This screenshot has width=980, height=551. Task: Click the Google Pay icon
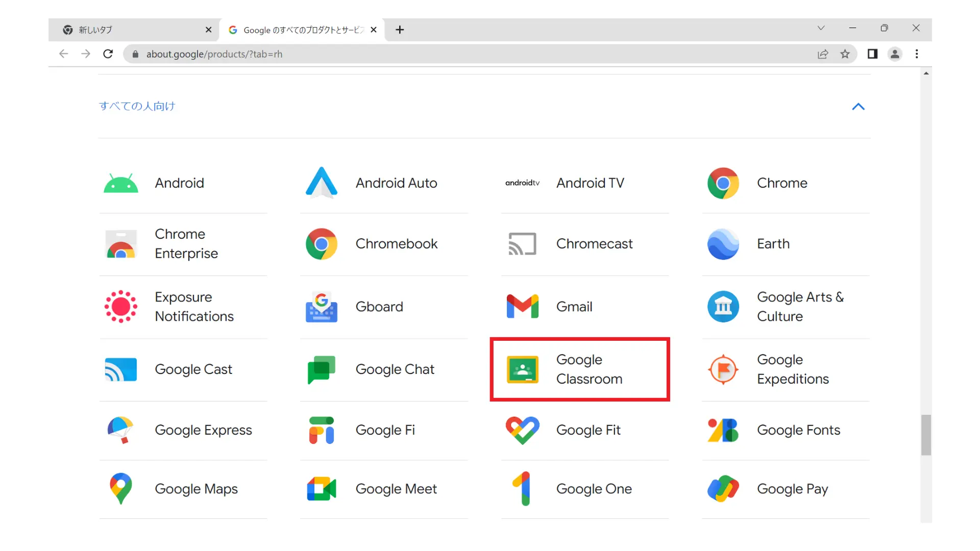pos(723,489)
